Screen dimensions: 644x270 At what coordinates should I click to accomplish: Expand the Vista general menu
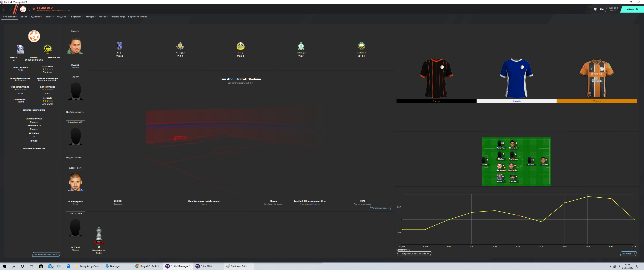click(10, 17)
